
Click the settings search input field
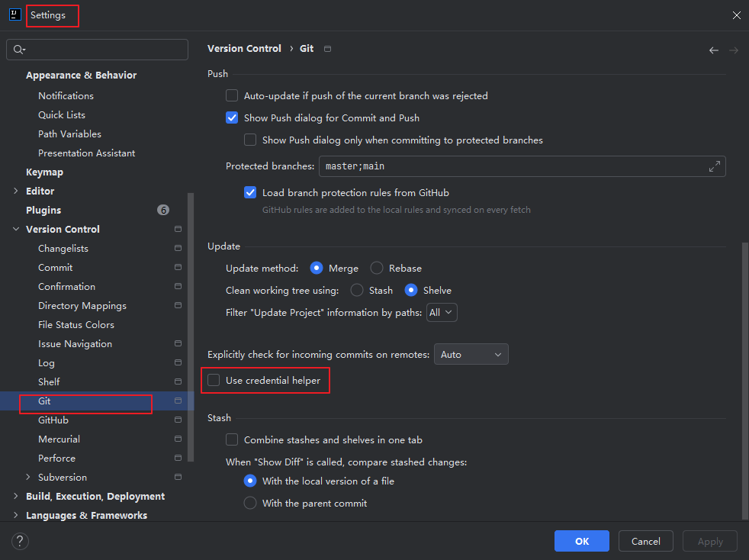click(97, 50)
